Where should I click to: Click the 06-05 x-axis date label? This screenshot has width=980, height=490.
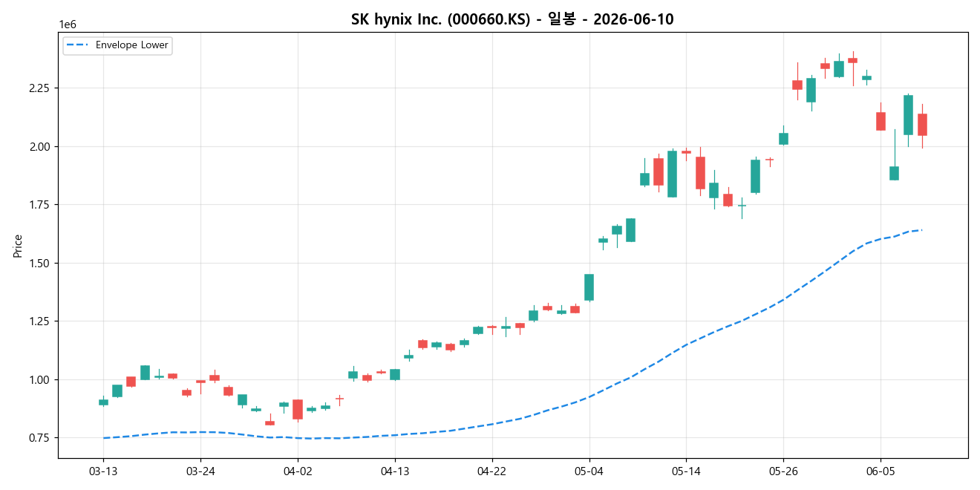[x=881, y=471]
